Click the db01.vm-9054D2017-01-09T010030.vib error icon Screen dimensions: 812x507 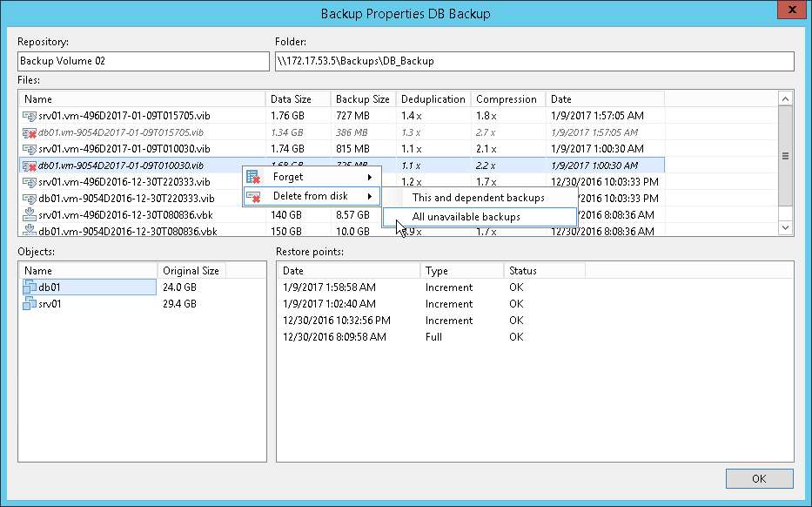[x=29, y=166]
